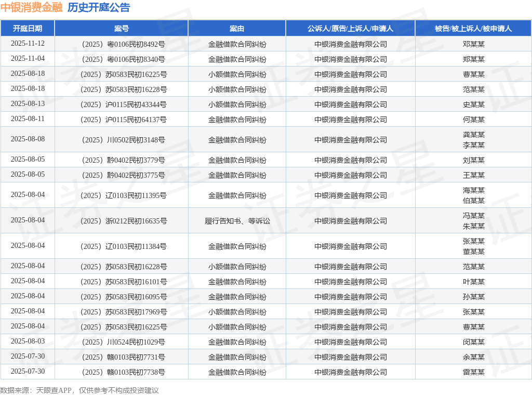Screen dimensions: 532x395
Task: Click defendant name 伯某某
Action: pos(474,201)
